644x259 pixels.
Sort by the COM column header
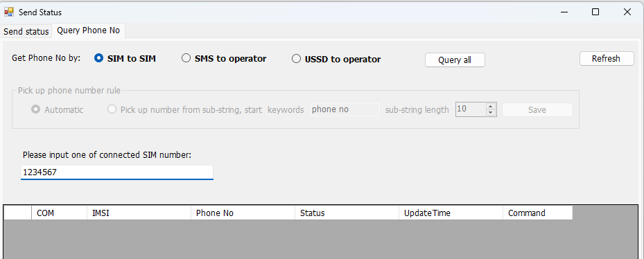point(59,213)
